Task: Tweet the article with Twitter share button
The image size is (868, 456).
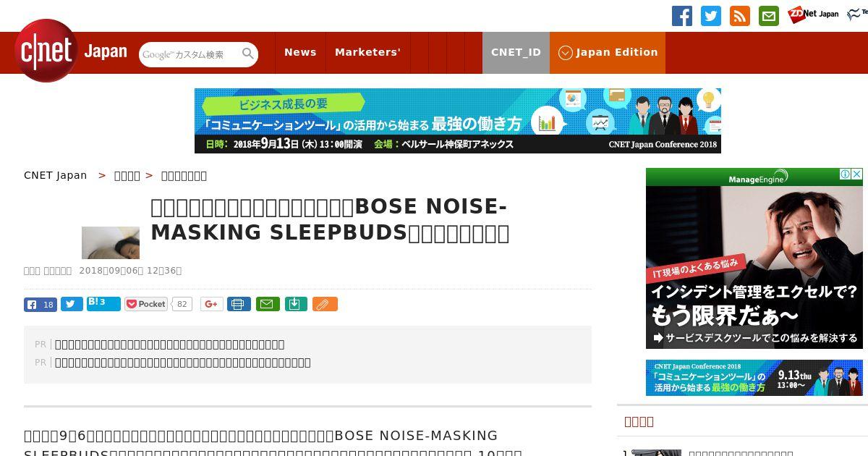Action: (72, 304)
